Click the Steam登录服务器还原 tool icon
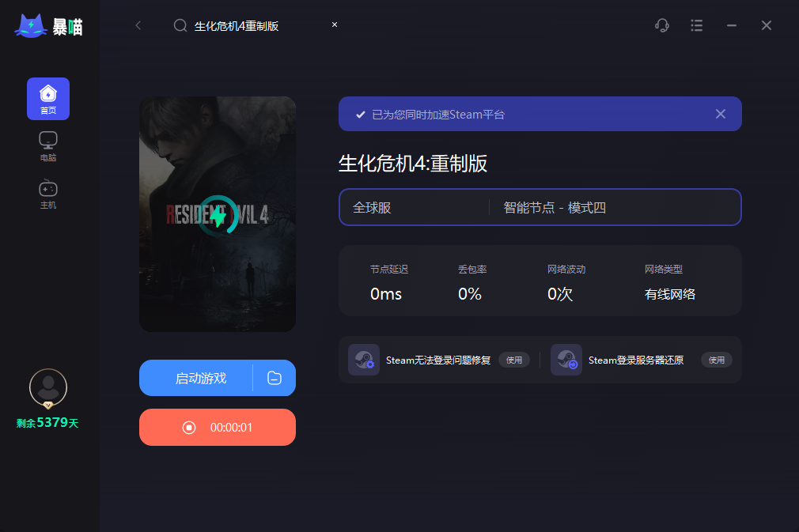Screen dimensions: 799x532 pos(566,360)
